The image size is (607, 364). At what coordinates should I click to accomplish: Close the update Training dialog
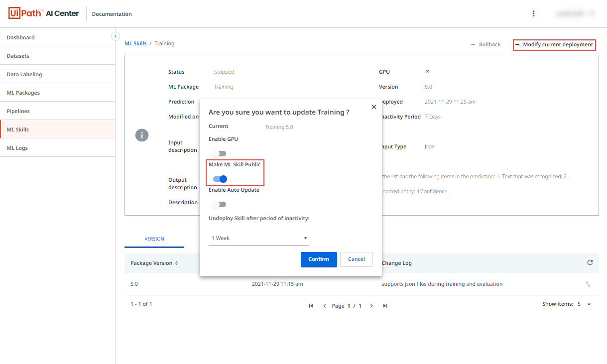pyautogui.click(x=374, y=107)
